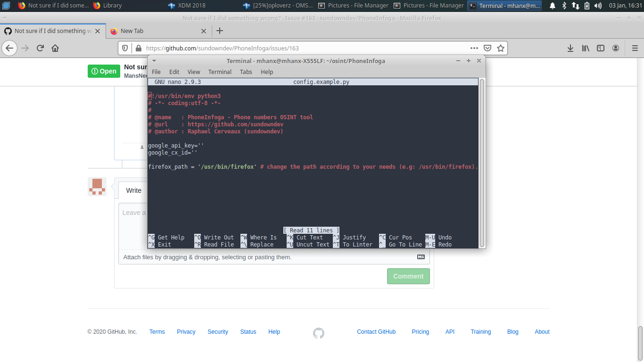Click the Firefox Home icon
Viewport: 644px width, 362px height.
pyautogui.click(x=55, y=48)
